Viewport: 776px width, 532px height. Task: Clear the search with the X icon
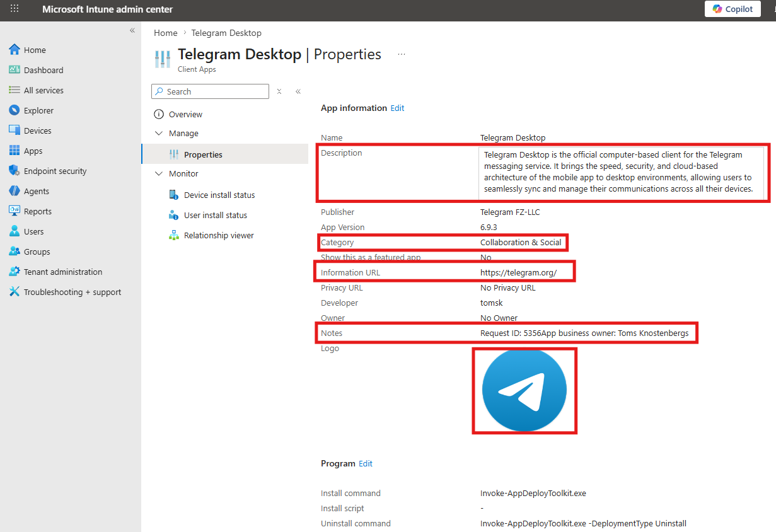click(279, 91)
